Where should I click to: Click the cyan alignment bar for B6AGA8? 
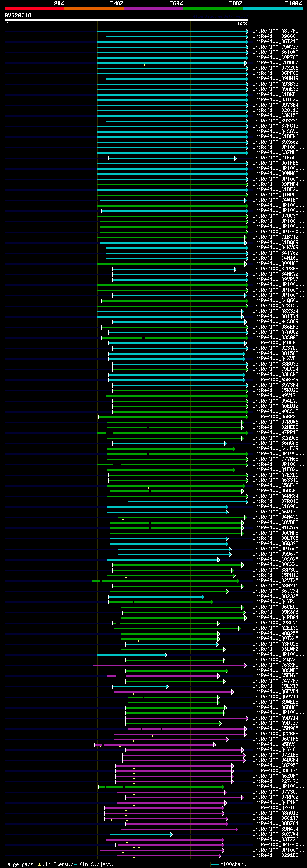pos(169,443)
